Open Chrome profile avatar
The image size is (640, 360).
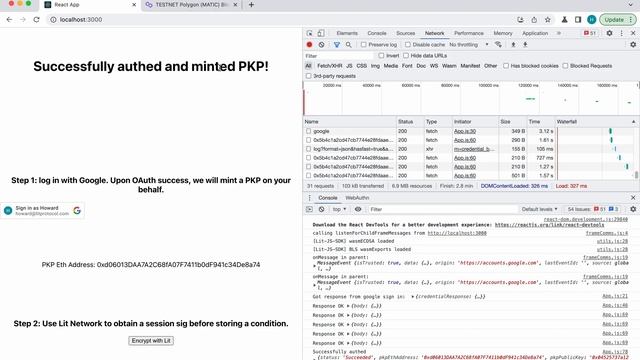[591, 20]
